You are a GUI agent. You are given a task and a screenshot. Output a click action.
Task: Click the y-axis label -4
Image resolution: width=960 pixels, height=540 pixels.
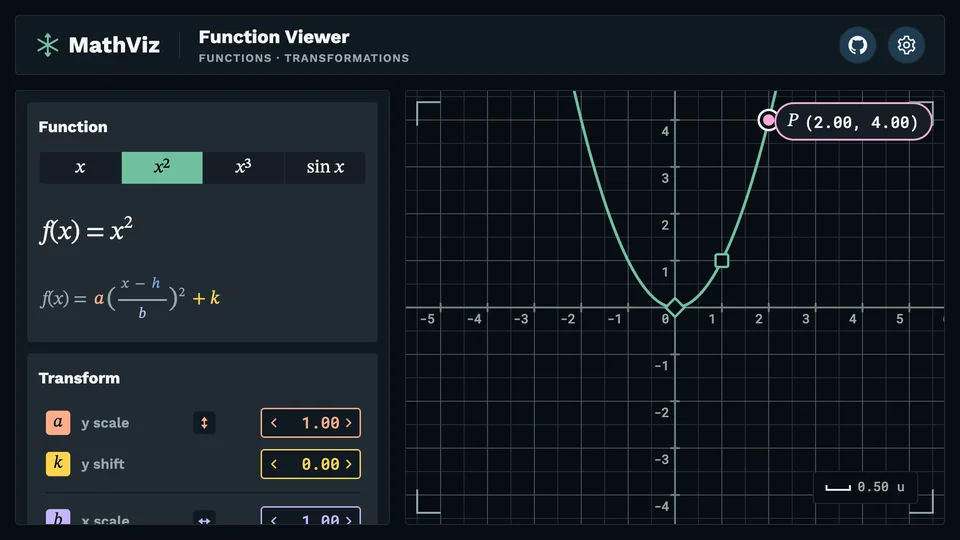click(x=662, y=506)
